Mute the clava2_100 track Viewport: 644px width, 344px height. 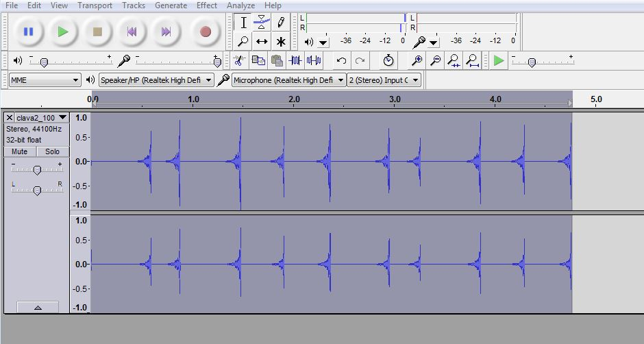(x=20, y=151)
